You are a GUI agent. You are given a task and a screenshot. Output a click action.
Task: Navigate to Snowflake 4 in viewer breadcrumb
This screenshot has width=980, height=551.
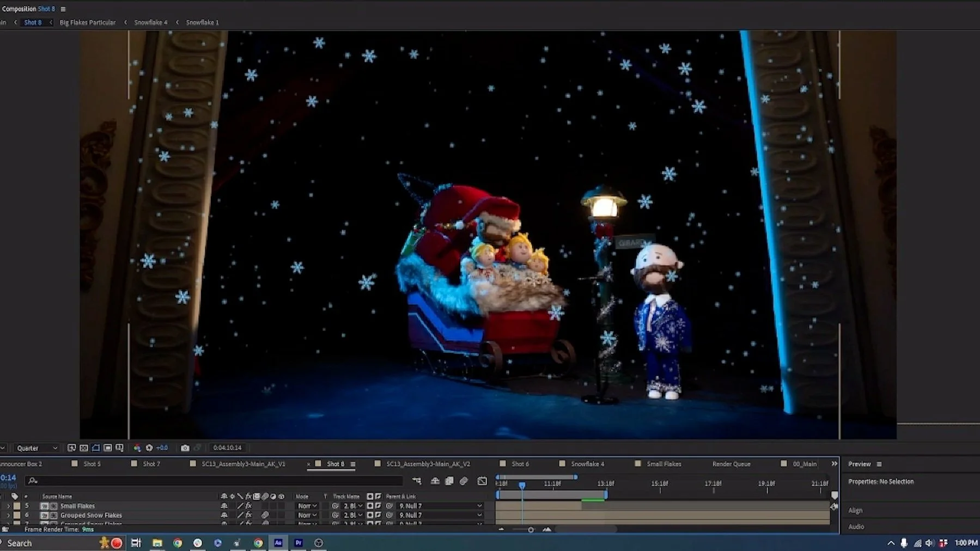[x=151, y=22]
